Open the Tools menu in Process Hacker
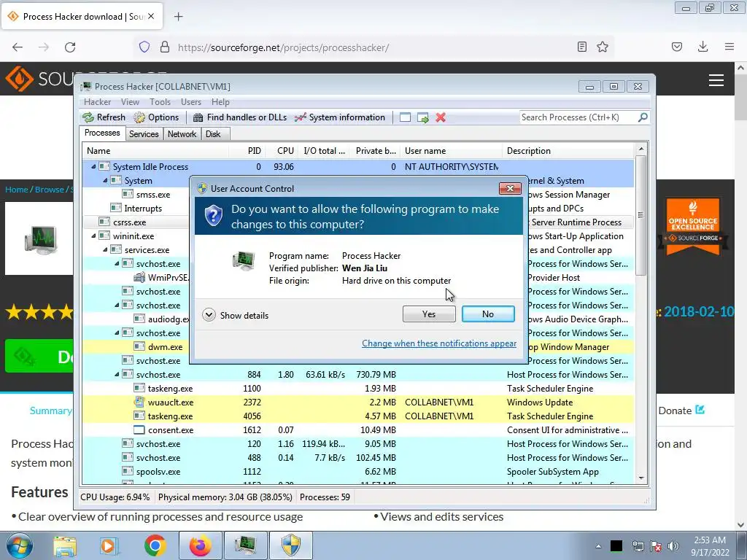This screenshot has height=560, width=747. [x=160, y=102]
